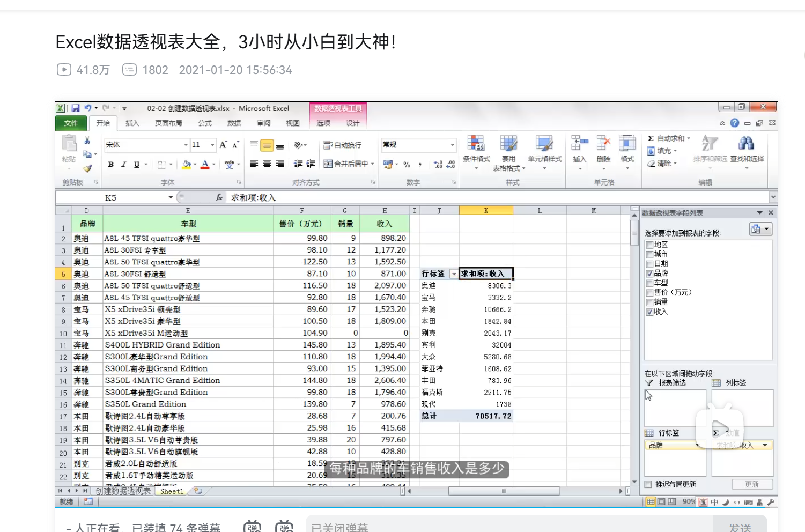Switch to the 页面布局 ribbon tab

coord(169,123)
